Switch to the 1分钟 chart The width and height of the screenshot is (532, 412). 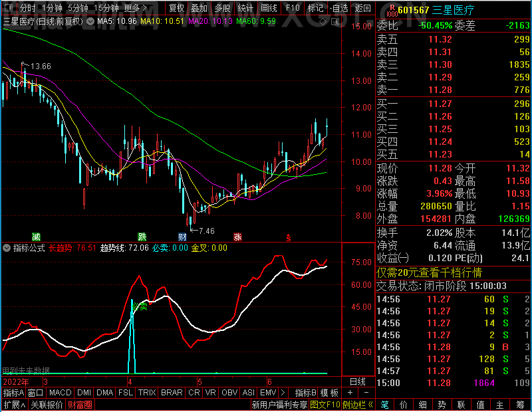click(x=53, y=7)
